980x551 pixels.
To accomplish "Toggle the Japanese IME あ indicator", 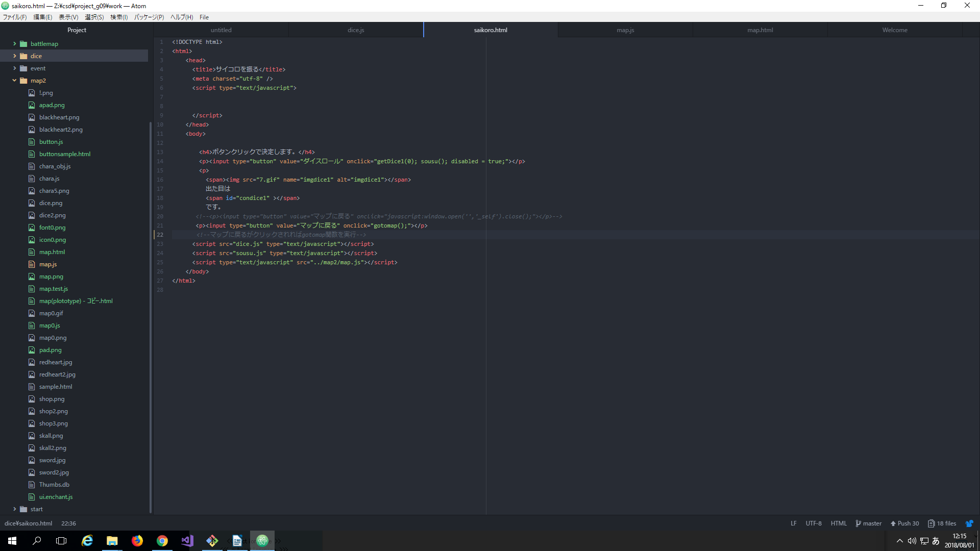I will [x=936, y=541].
